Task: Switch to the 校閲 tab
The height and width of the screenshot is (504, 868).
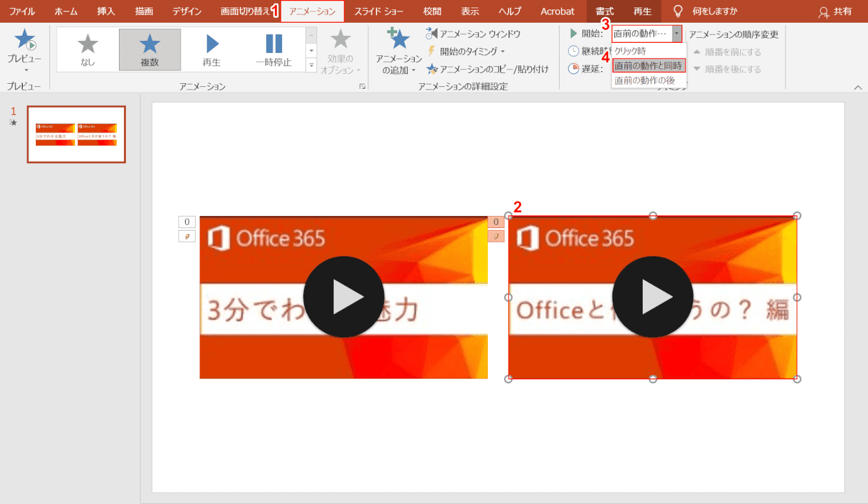Action: pos(432,11)
